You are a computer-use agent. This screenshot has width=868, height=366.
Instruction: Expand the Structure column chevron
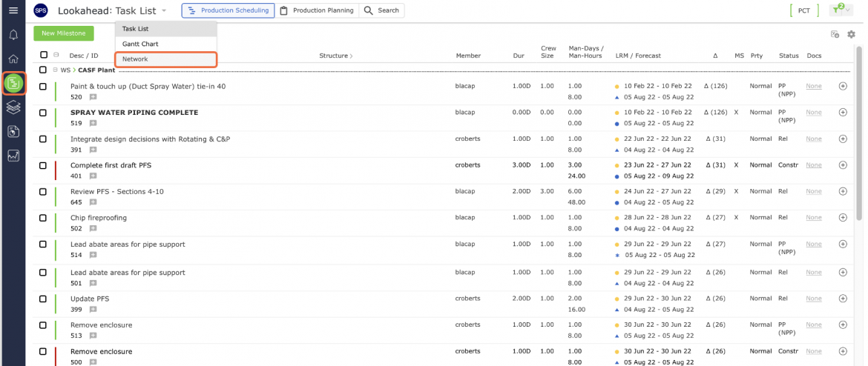pyautogui.click(x=351, y=56)
